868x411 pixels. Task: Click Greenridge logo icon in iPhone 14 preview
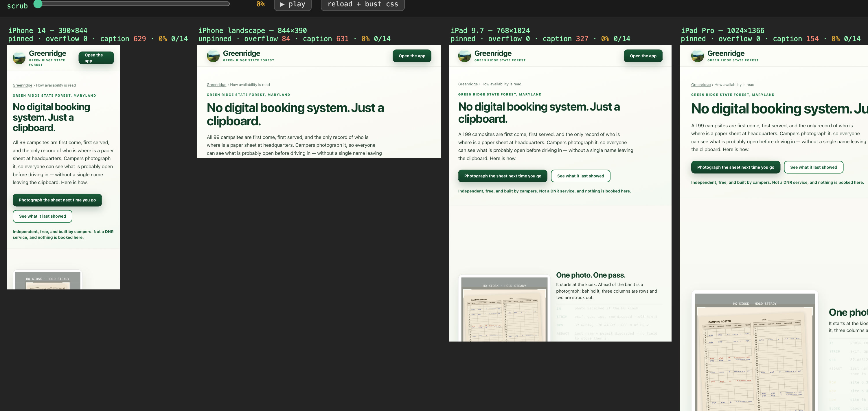coord(19,58)
